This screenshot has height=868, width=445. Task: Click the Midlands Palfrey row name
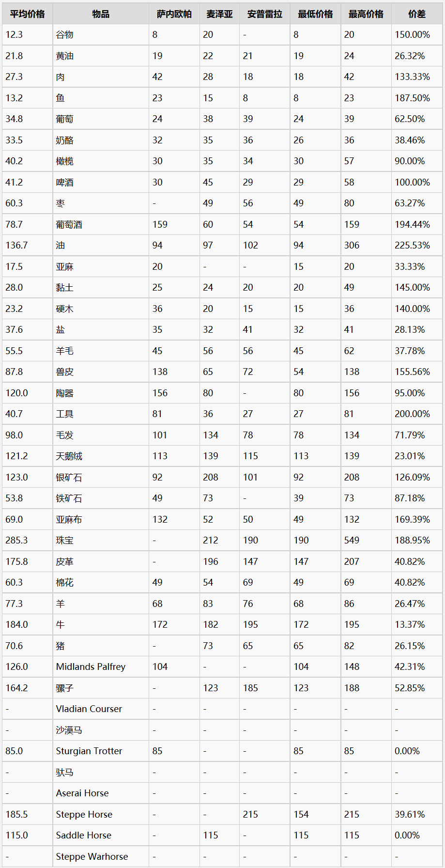pyautogui.click(x=91, y=667)
